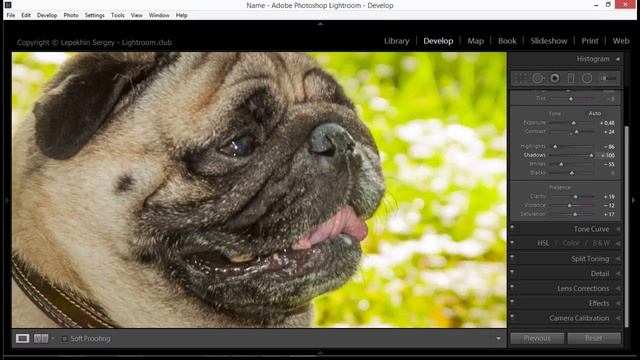
Task: Expand the HSL panel triangle
Action: pyautogui.click(x=618, y=244)
